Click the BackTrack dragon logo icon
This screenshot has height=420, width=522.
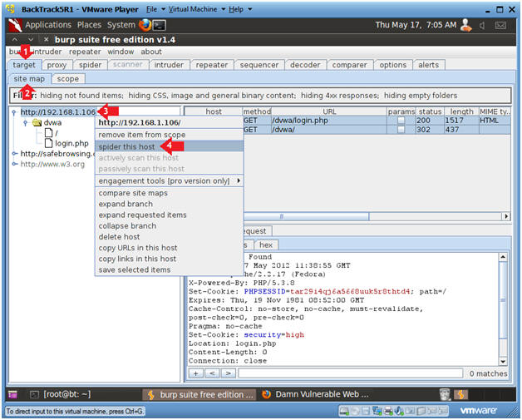pos(15,25)
